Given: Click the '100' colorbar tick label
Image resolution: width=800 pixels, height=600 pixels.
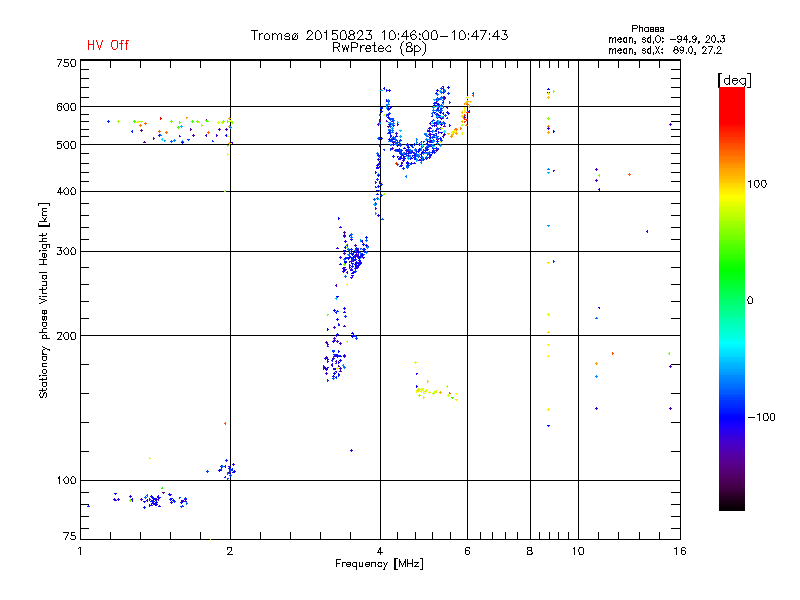Looking at the screenshot, I should pos(757,184).
